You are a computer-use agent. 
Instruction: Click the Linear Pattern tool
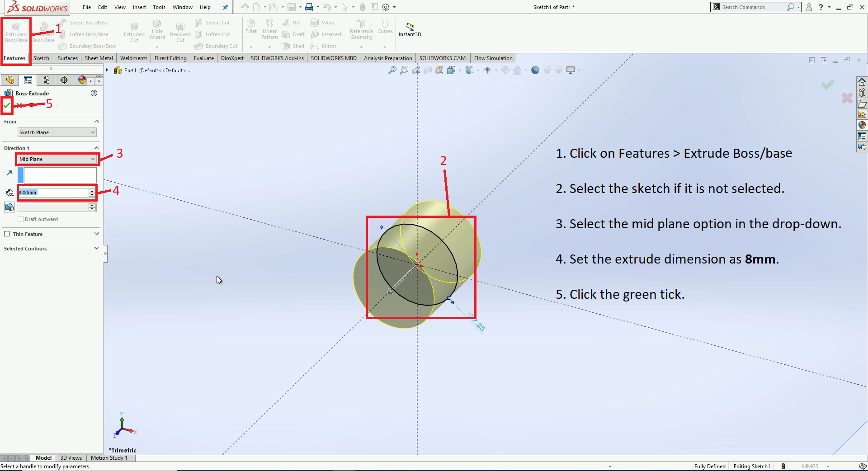tap(269, 29)
